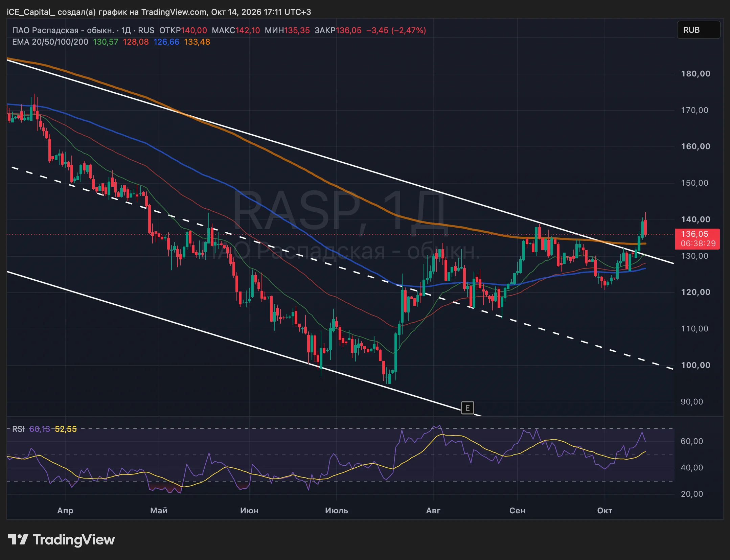The image size is (730, 560).
Task: Click the RSI 20,00 axis label
Action: (692, 494)
